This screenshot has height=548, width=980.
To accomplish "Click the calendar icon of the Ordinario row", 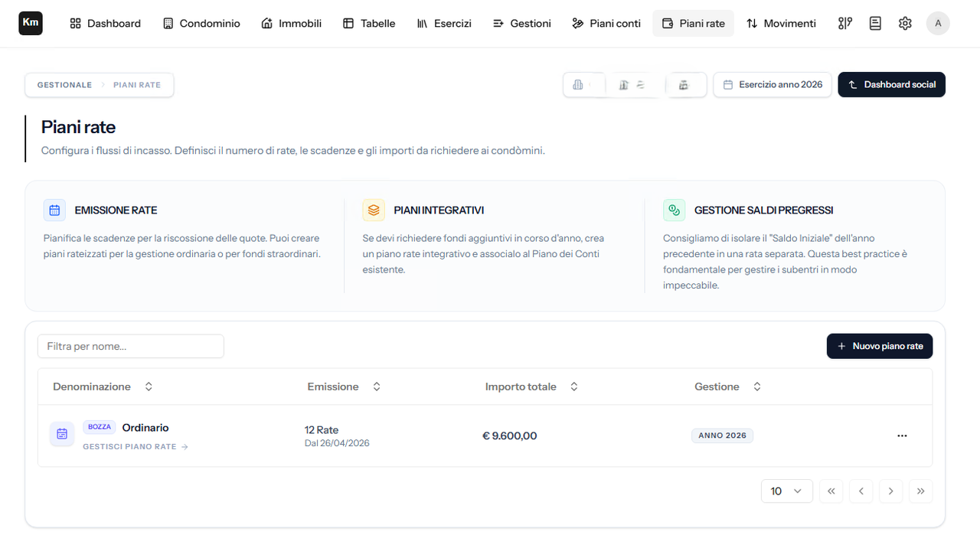I will click(62, 434).
